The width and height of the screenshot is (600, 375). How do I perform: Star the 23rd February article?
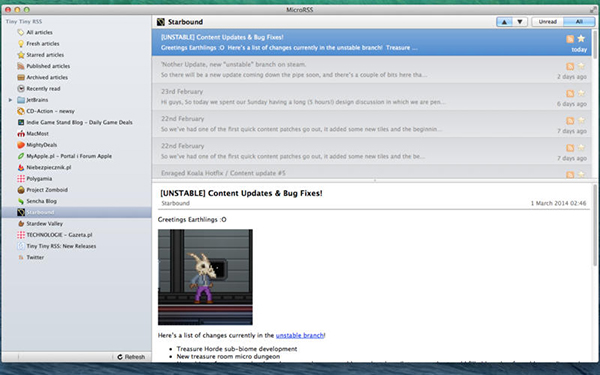581,93
